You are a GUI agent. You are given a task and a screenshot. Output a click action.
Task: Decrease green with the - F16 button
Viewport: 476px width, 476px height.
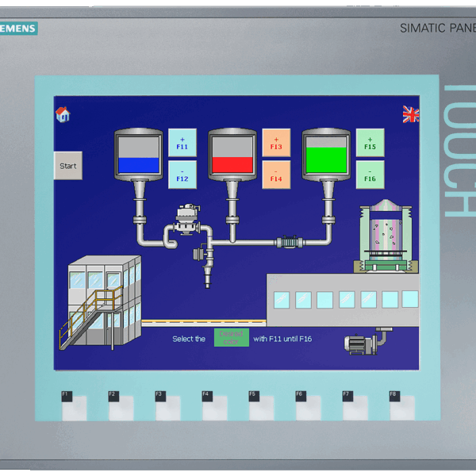(370, 175)
